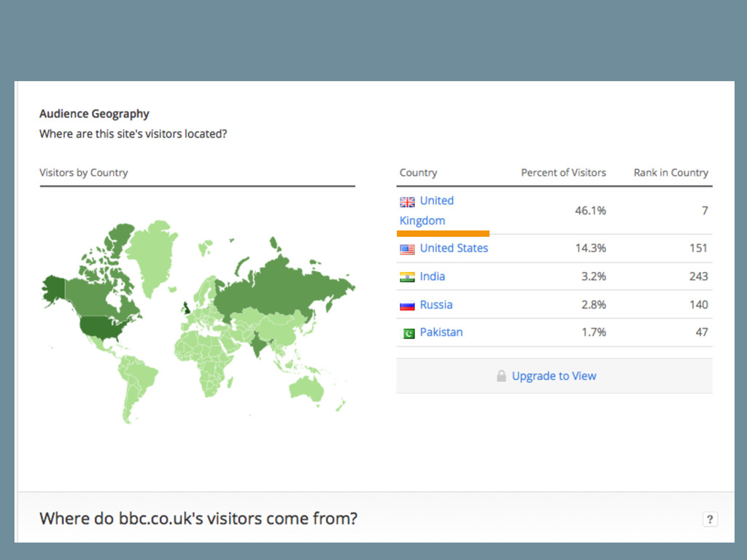The width and height of the screenshot is (747, 560).
Task: Click rank 47 in the Pakistan row
Action: [702, 332]
